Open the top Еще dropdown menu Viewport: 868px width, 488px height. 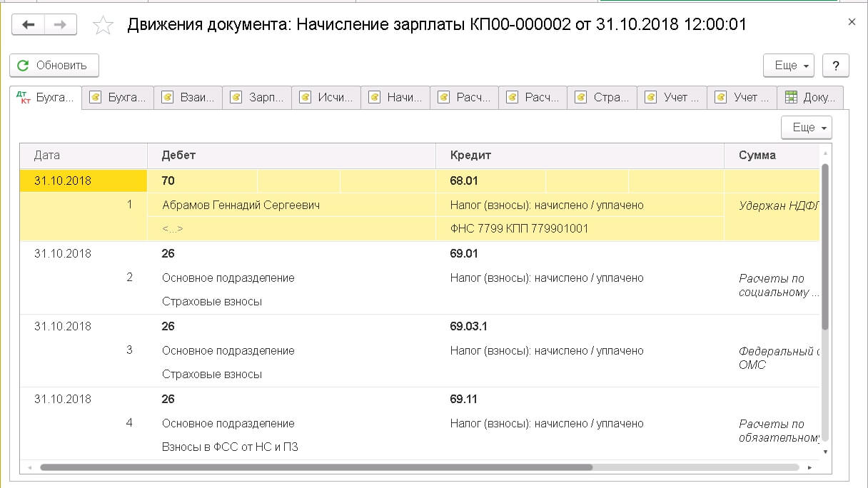click(x=789, y=65)
